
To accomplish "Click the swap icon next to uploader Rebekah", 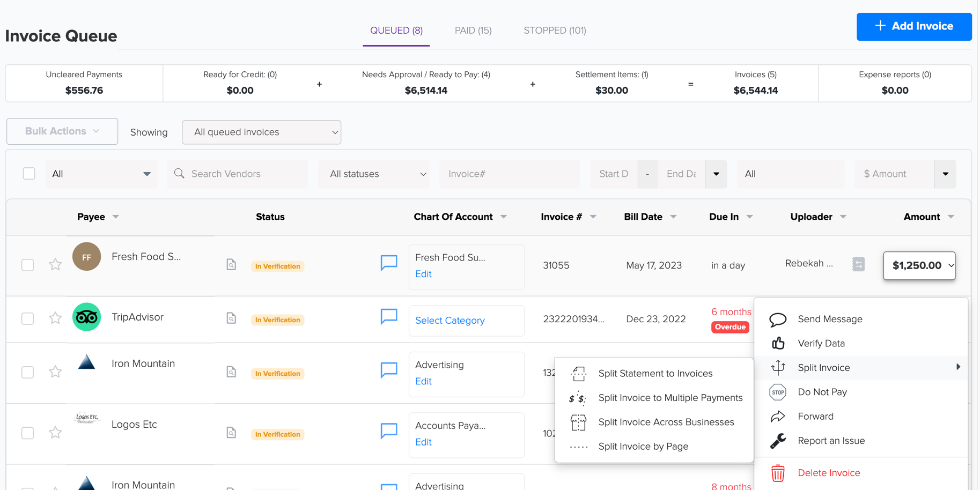I will click(858, 264).
